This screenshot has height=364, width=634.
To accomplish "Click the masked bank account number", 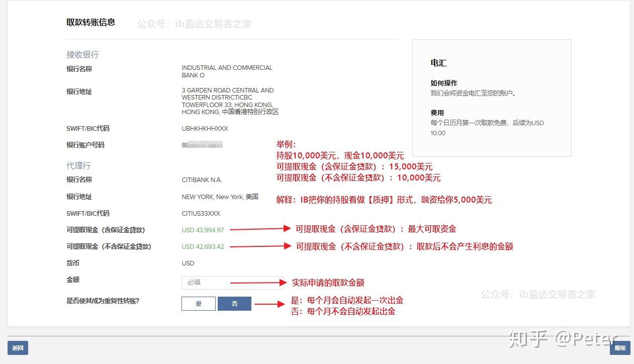I will pos(202,145).
